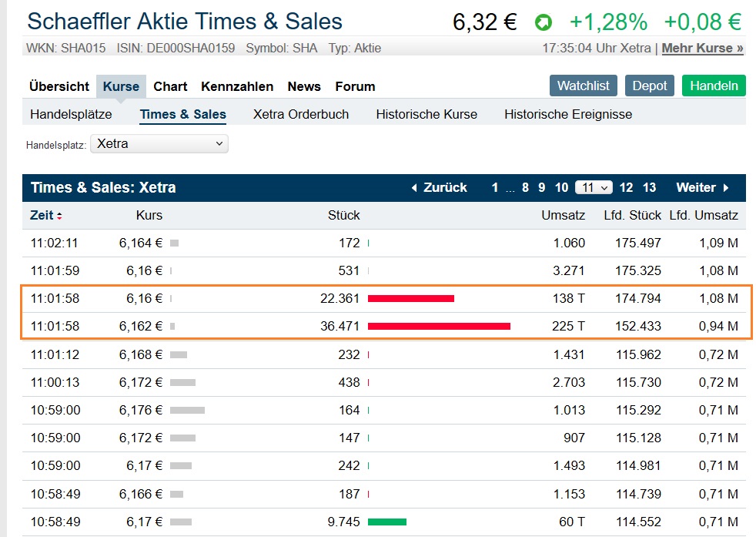Screen dimensions: 756x537
Task: Click the sort arrows icon next to Zeit
Action: tap(59, 216)
